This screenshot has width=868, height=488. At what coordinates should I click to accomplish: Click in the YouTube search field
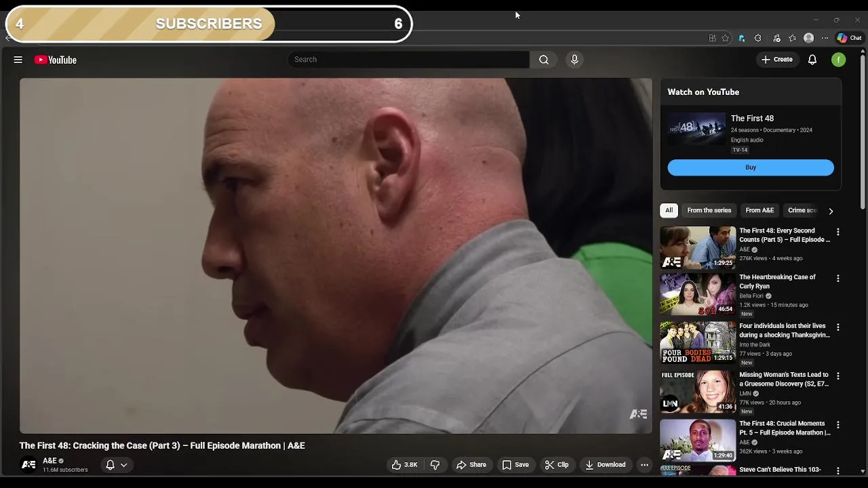click(408, 60)
